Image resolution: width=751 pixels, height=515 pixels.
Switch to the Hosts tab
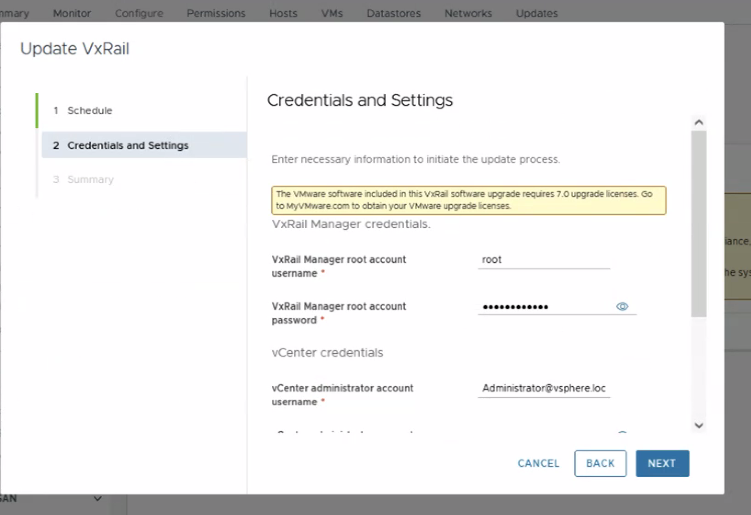[x=283, y=13]
